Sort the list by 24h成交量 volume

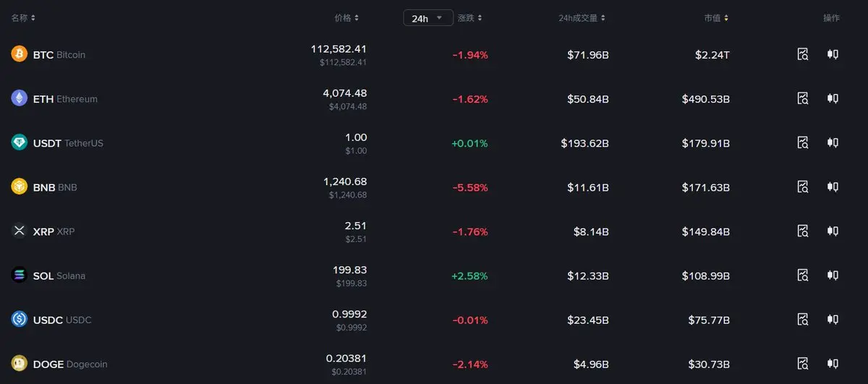click(582, 18)
